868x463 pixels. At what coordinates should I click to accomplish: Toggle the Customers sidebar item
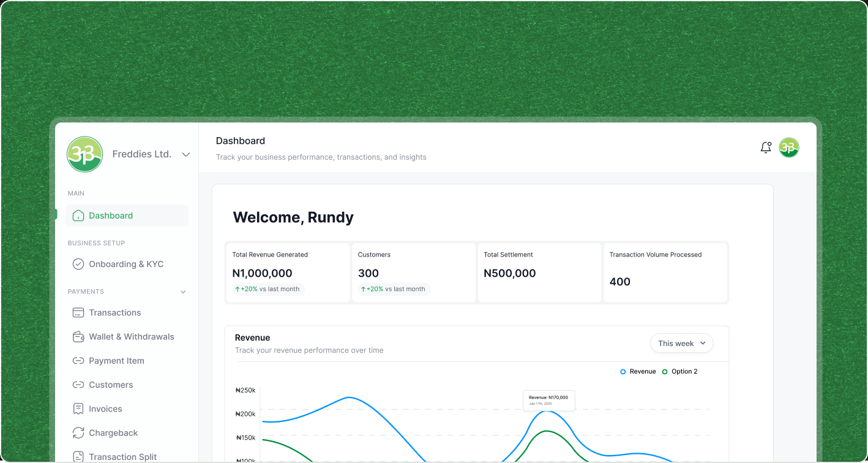(111, 385)
